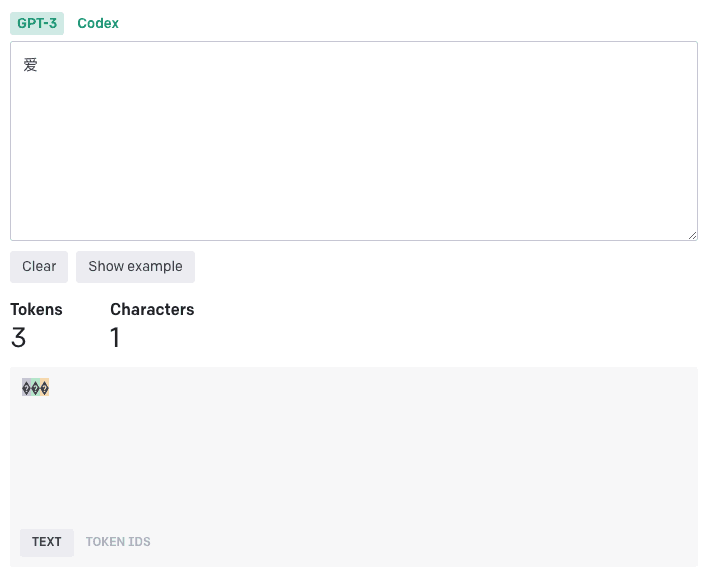Switch to the GPT-3 tokenizer tab

tap(37, 23)
